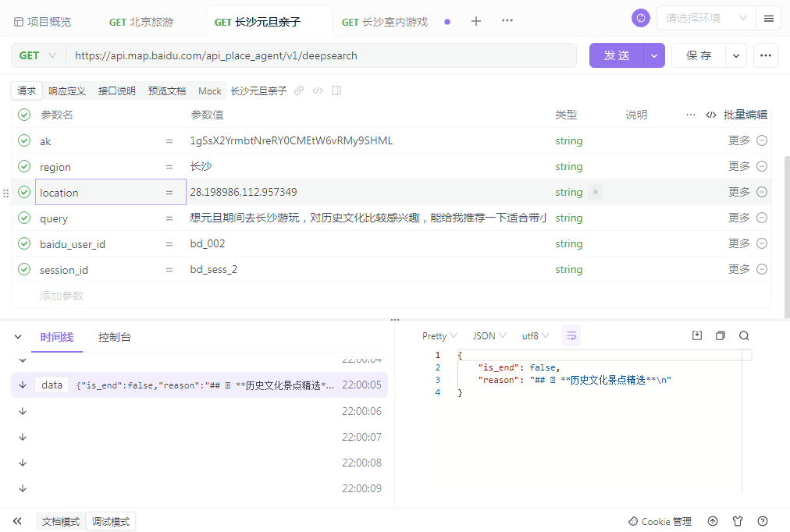Select the GET 长沙元旦亲子 tab
Screen dimensions: 790x532
click(x=257, y=22)
